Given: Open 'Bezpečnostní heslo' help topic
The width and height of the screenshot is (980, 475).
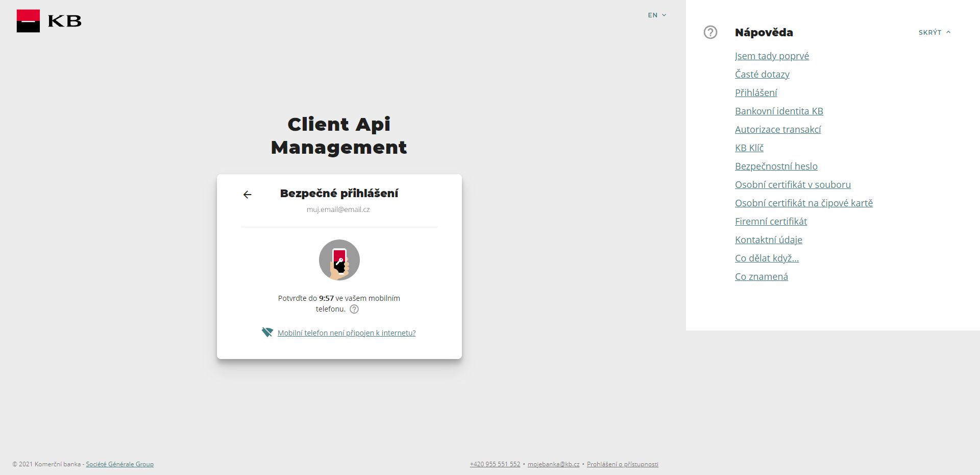Looking at the screenshot, I should point(776,167).
